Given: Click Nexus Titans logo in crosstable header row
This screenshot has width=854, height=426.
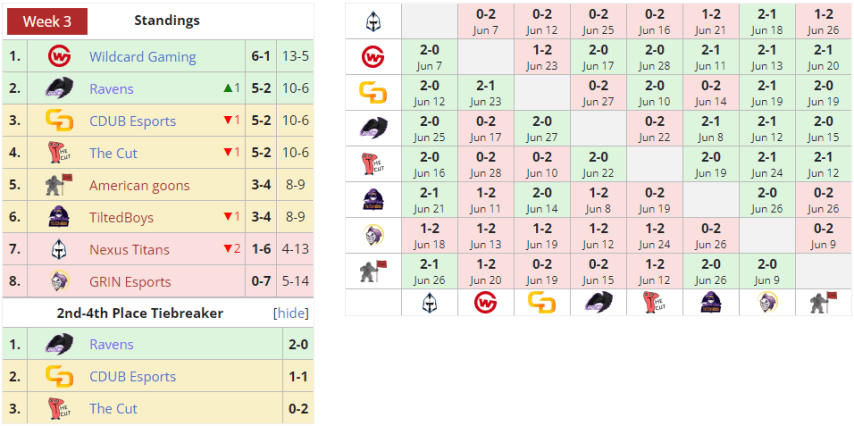Looking at the screenshot, I should pos(373,21).
